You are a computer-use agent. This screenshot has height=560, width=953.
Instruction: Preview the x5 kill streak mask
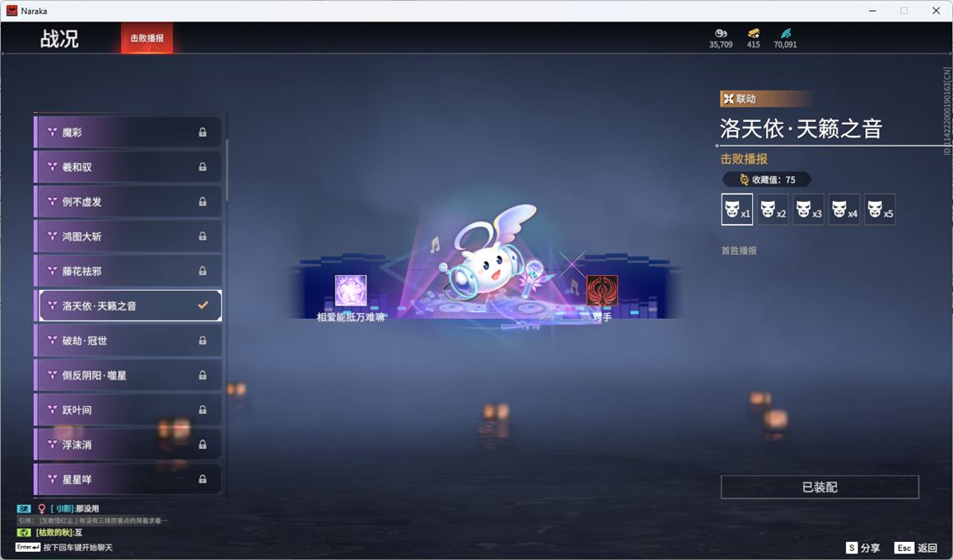[x=880, y=209]
